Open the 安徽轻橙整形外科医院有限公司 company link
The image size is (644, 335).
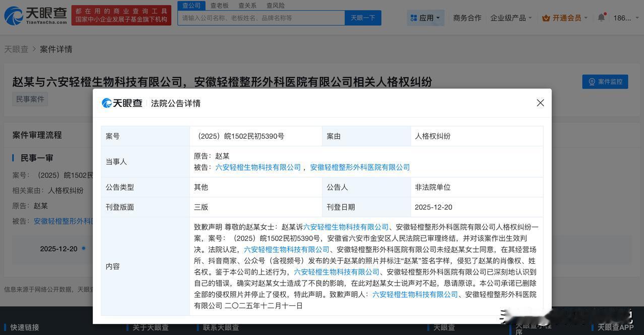coord(359,166)
